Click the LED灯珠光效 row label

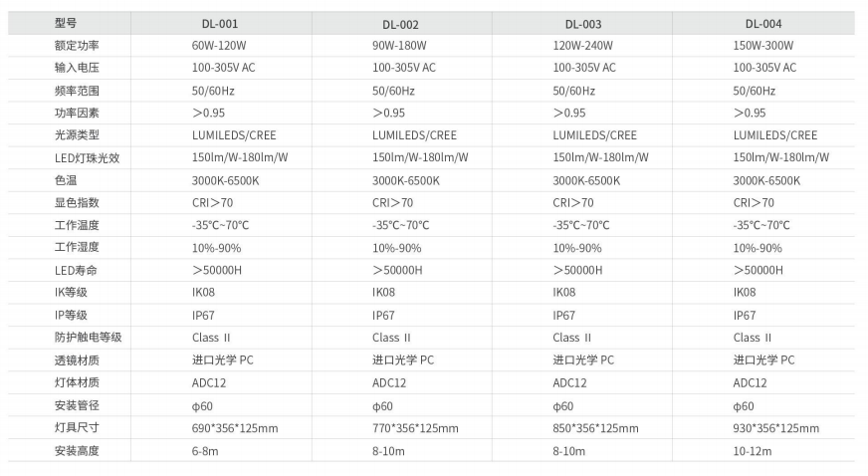pos(87,157)
